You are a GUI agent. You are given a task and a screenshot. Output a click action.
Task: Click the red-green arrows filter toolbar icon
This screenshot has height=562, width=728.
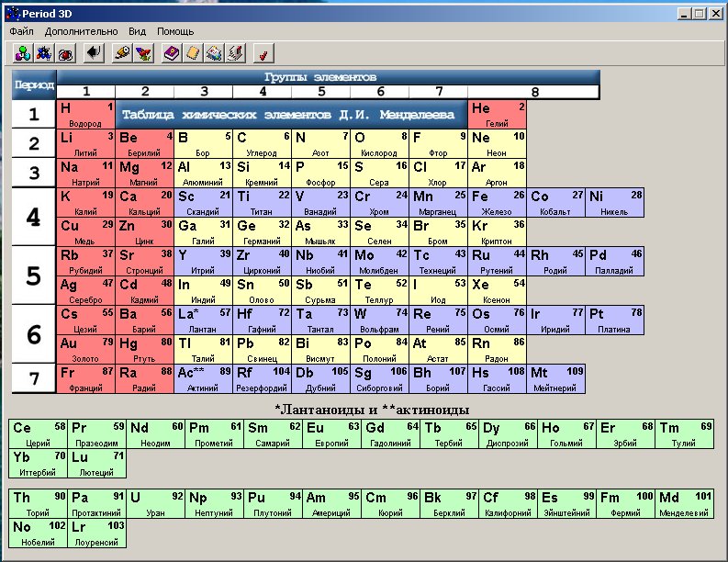(143, 53)
